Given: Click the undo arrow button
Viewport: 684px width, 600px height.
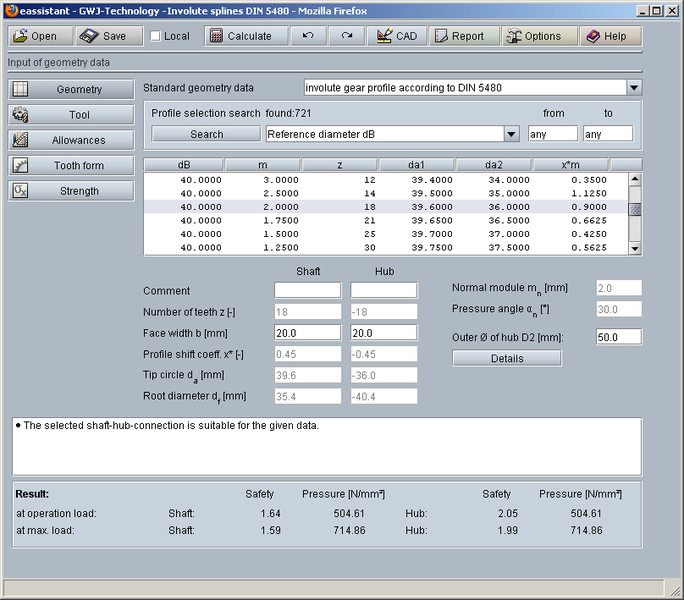Looking at the screenshot, I should coord(308,36).
